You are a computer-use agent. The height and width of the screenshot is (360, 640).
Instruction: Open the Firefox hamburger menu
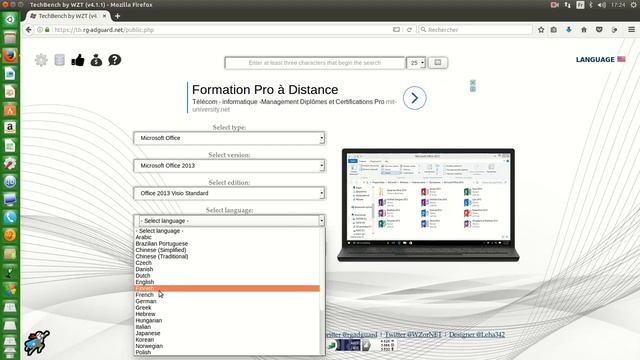(x=631, y=30)
